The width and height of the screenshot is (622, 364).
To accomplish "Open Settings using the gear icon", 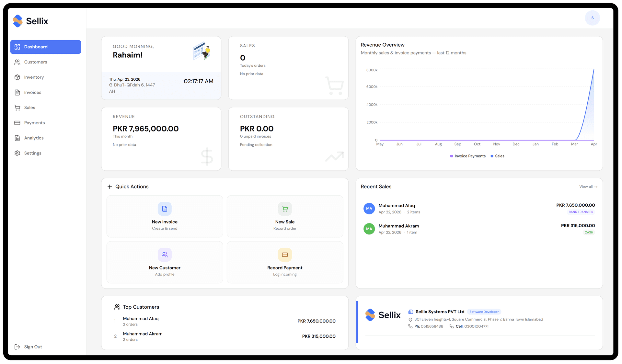I will pyautogui.click(x=17, y=153).
